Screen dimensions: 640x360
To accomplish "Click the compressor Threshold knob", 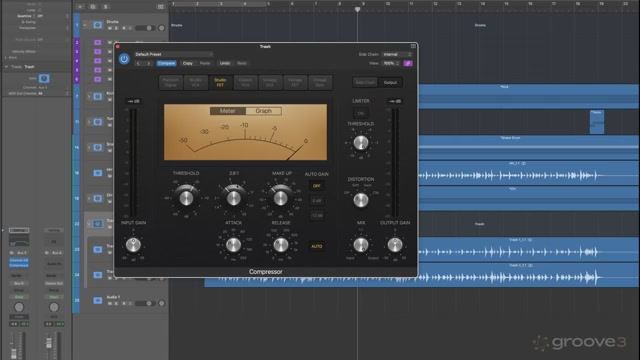I will coord(186,198).
